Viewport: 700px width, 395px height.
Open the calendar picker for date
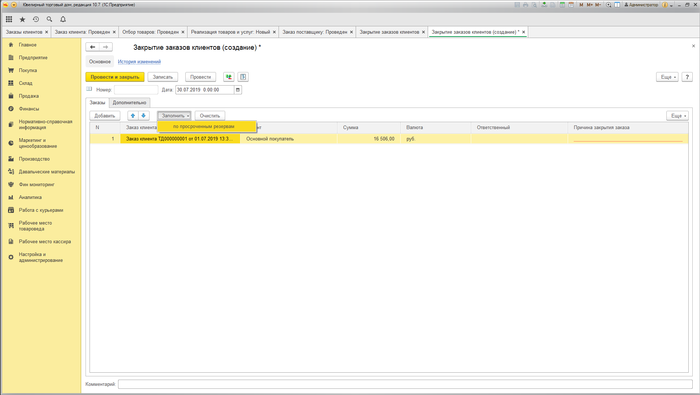238,90
